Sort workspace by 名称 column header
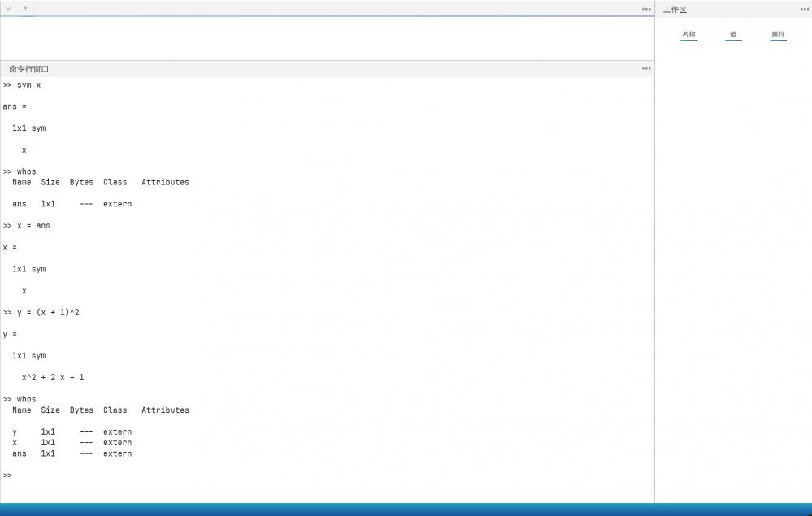This screenshot has height=516, width=812. [x=688, y=35]
